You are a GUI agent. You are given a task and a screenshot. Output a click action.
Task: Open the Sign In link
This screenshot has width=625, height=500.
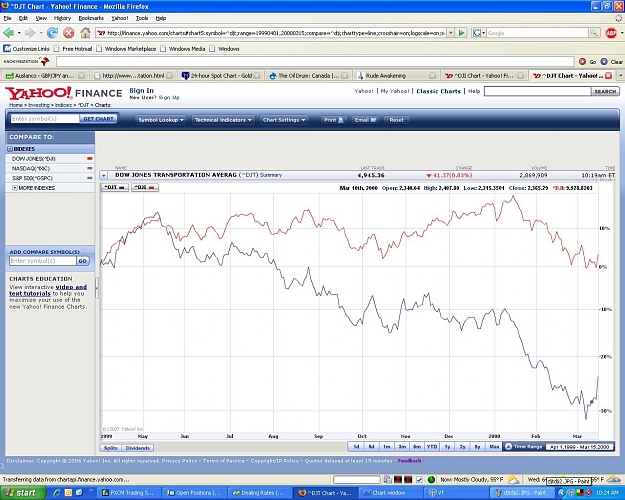(141, 91)
